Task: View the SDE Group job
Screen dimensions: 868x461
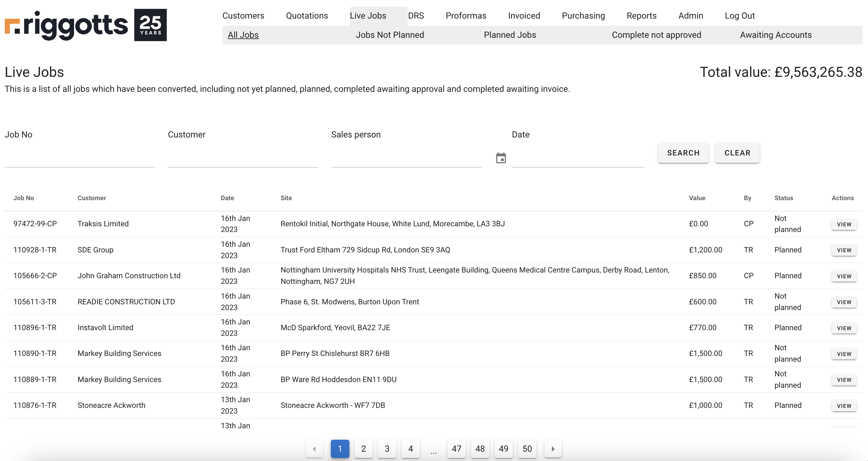Action: 843,250
